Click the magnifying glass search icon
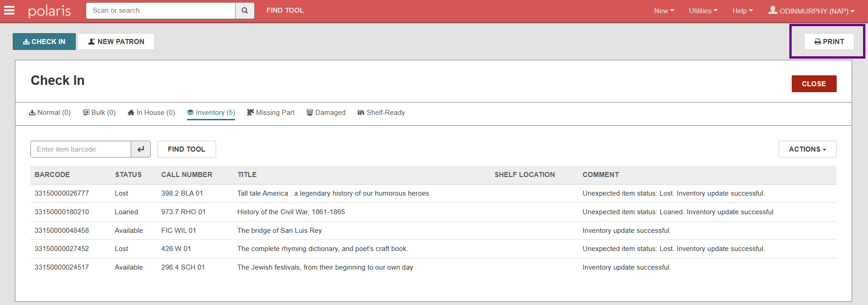The height and width of the screenshot is (305, 868). (245, 10)
